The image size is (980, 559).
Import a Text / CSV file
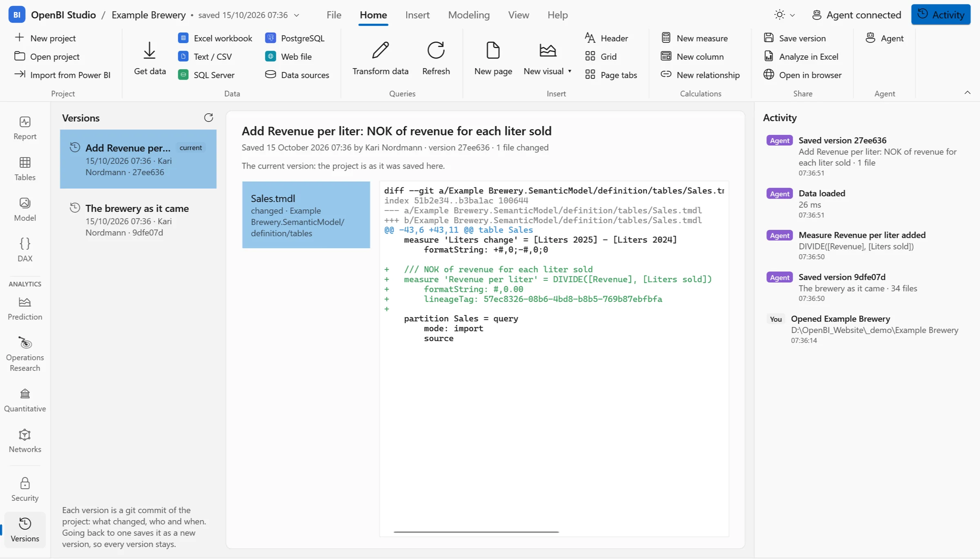tap(205, 56)
